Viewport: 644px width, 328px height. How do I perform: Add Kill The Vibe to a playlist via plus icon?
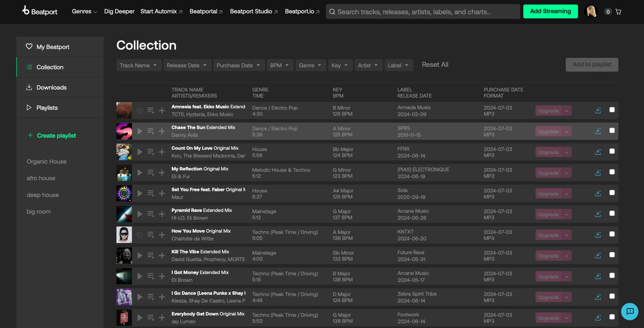(x=161, y=255)
